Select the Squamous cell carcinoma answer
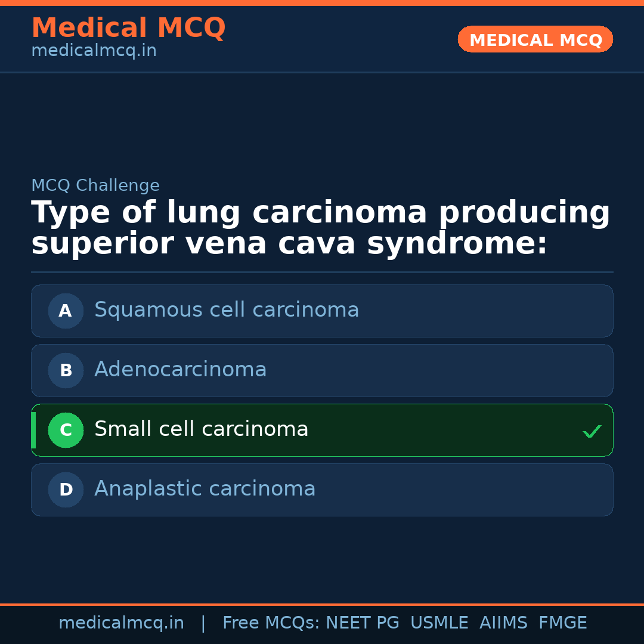The image size is (644, 644). click(227, 310)
